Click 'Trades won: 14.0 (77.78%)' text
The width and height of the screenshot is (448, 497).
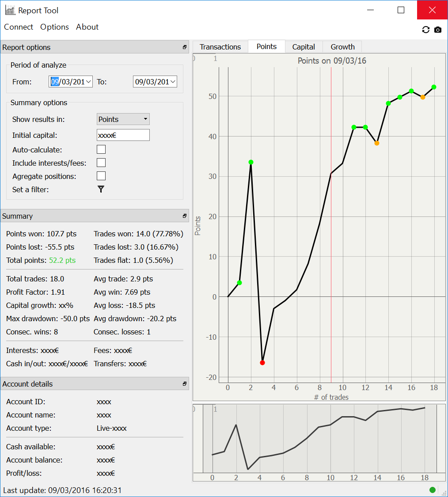pos(139,234)
